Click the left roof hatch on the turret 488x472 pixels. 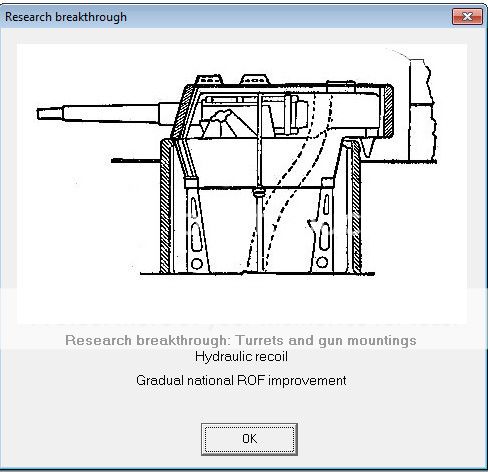point(209,80)
